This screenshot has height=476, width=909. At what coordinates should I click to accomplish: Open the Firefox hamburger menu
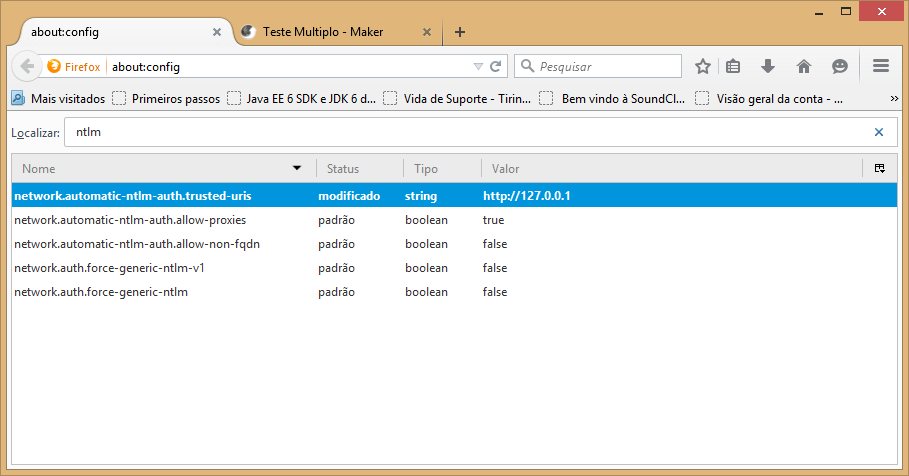[881, 66]
